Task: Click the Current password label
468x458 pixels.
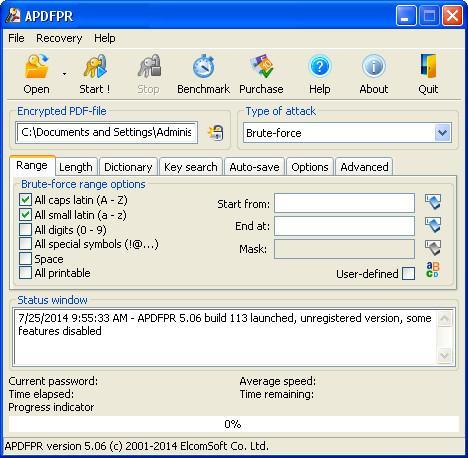Action: (x=53, y=381)
